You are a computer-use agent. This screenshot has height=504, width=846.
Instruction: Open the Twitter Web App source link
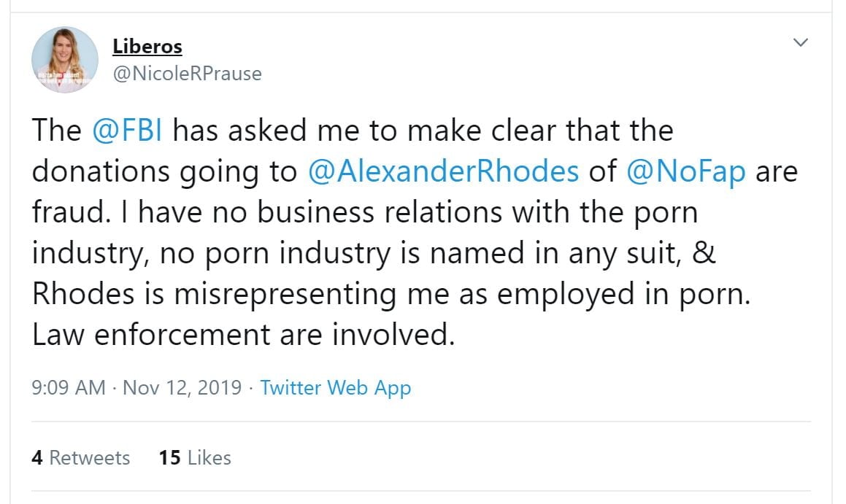click(335, 387)
